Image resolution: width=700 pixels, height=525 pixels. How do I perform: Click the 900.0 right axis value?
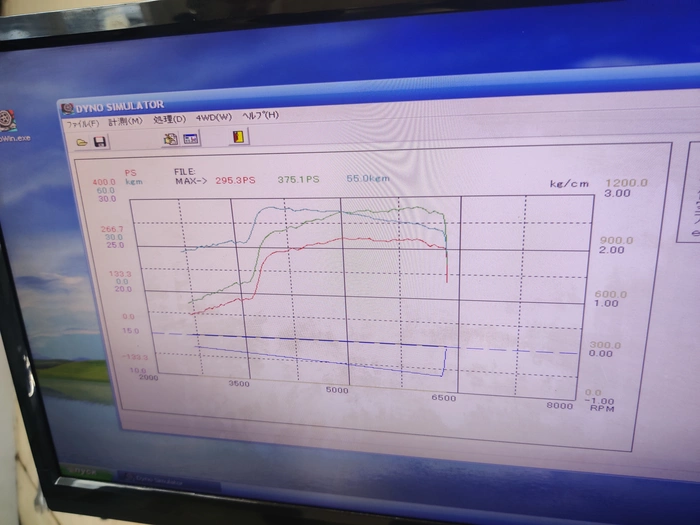point(616,240)
